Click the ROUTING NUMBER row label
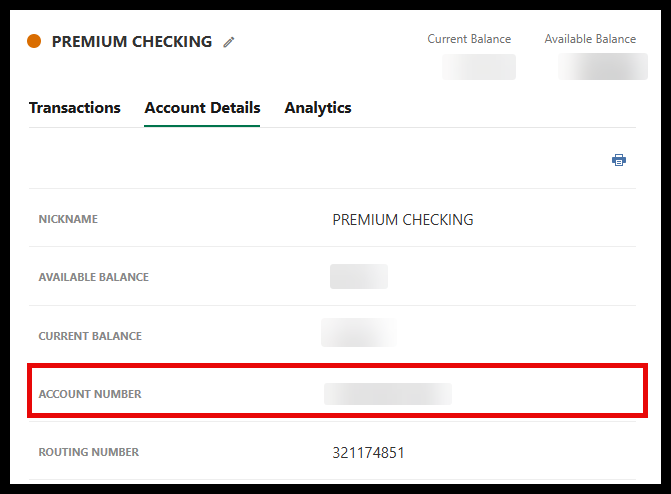This screenshot has width=671, height=494. 88,452
